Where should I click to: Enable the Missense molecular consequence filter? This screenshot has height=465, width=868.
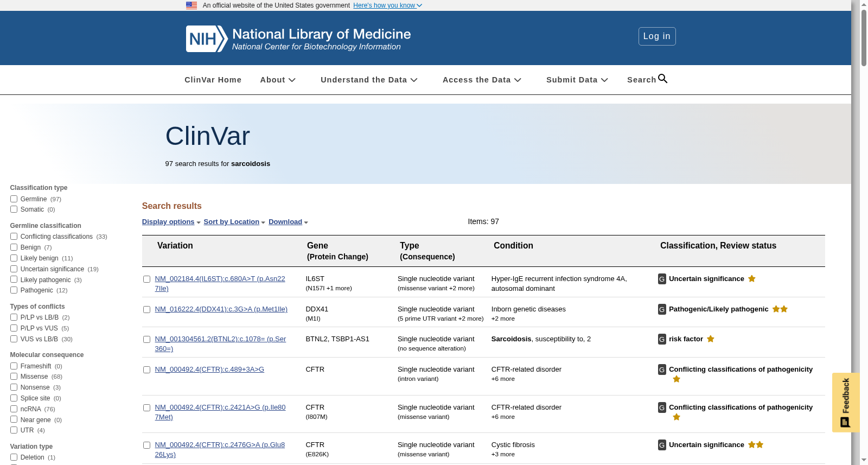[x=14, y=377]
